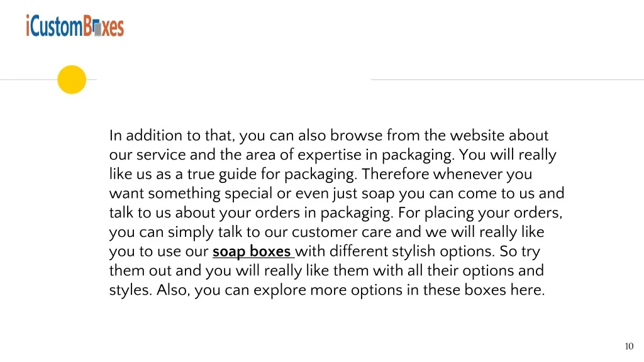The image size is (644, 362).
Task: Open the soap boxes hyperlink
Action: pyautogui.click(x=253, y=252)
